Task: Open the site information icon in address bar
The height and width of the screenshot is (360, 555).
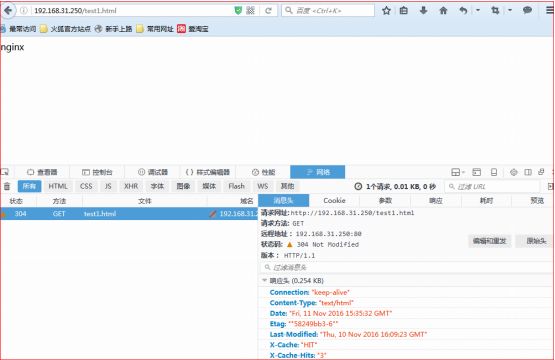Action: [x=24, y=11]
